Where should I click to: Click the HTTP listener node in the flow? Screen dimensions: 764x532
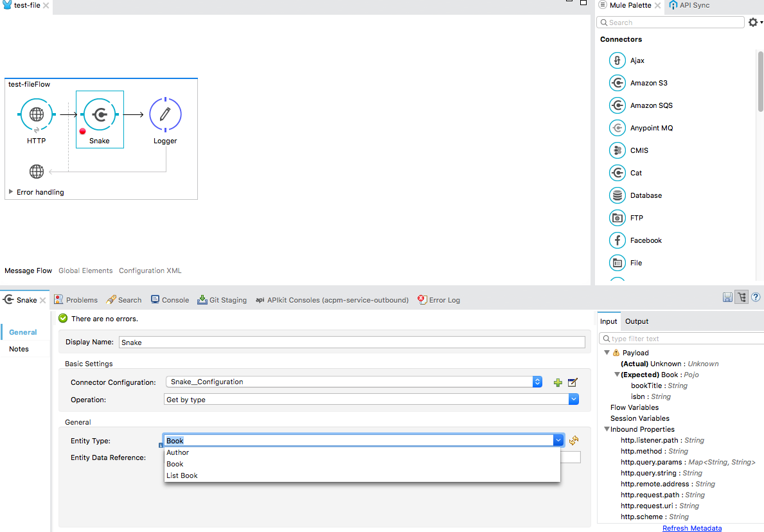click(x=37, y=115)
